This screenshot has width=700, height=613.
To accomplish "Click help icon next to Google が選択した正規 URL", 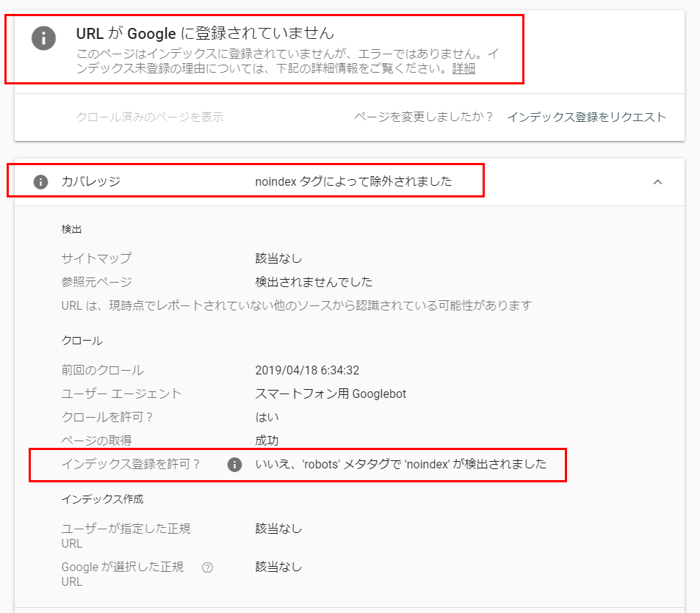I will tap(207, 567).
